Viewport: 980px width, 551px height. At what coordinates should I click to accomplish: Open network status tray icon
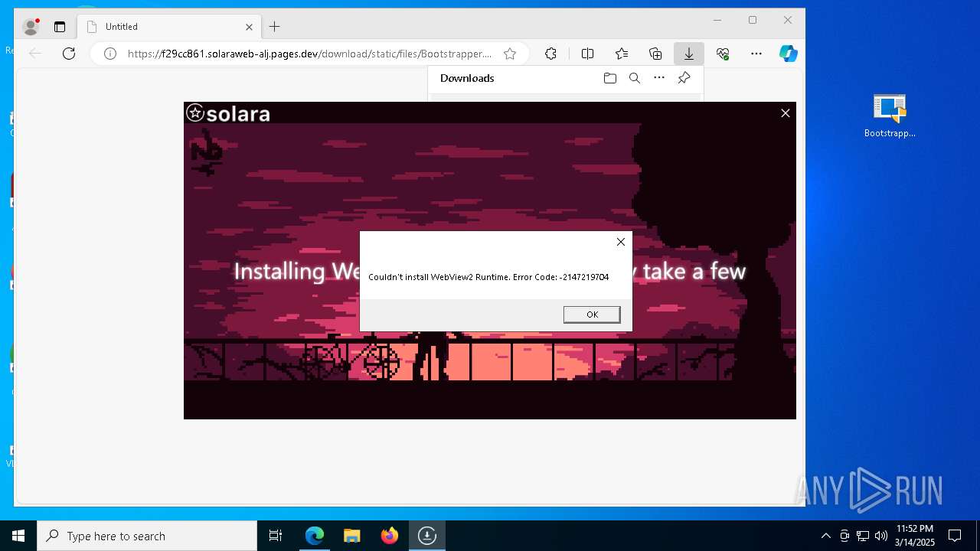click(863, 536)
